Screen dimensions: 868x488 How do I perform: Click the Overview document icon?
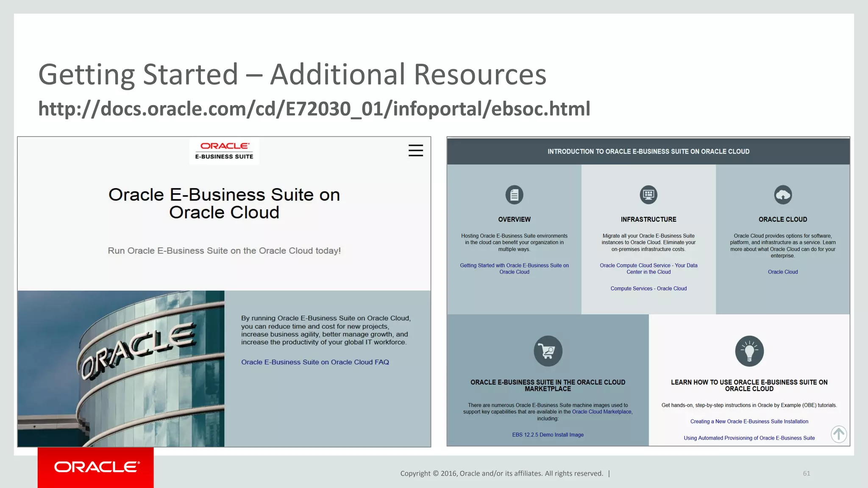(514, 195)
